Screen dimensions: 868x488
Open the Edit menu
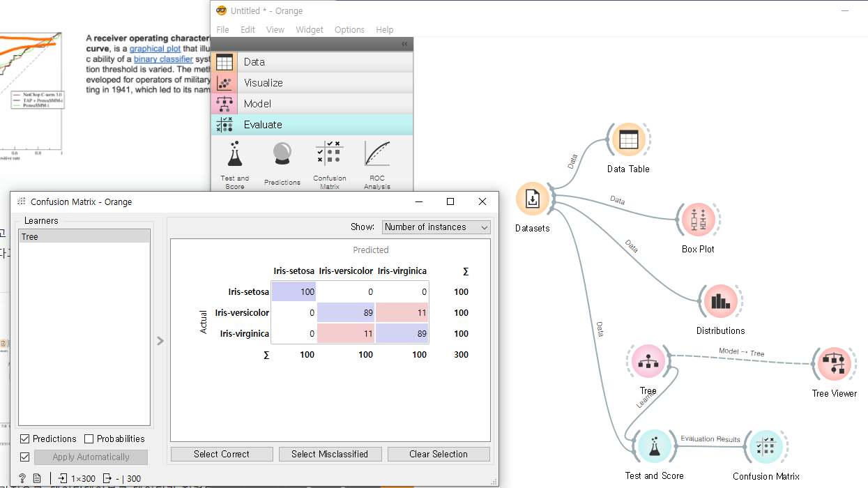click(x=248, y=29)
